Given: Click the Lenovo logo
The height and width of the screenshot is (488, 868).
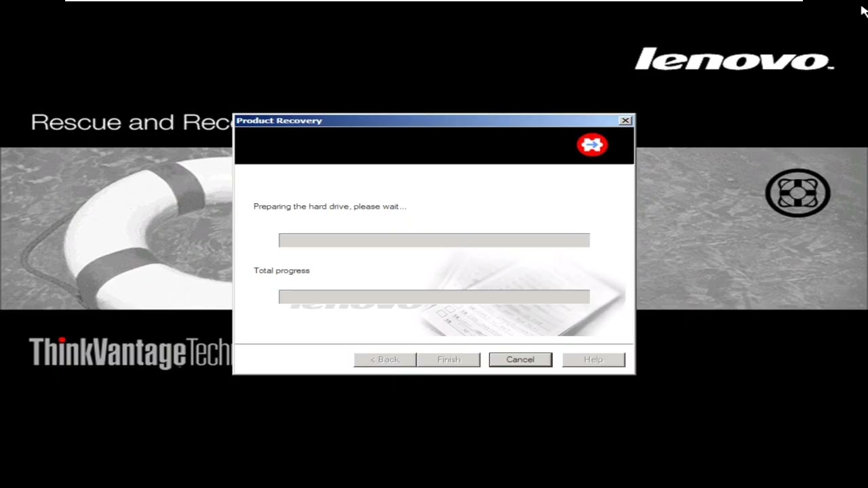Looking at the screenshot, I should click(734, 59).
